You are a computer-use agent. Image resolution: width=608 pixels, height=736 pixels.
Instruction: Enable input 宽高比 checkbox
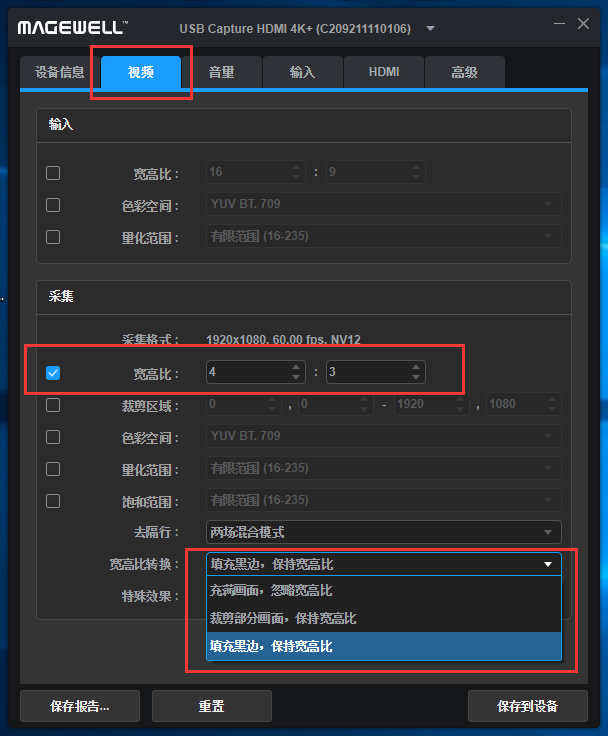point(53,173)
